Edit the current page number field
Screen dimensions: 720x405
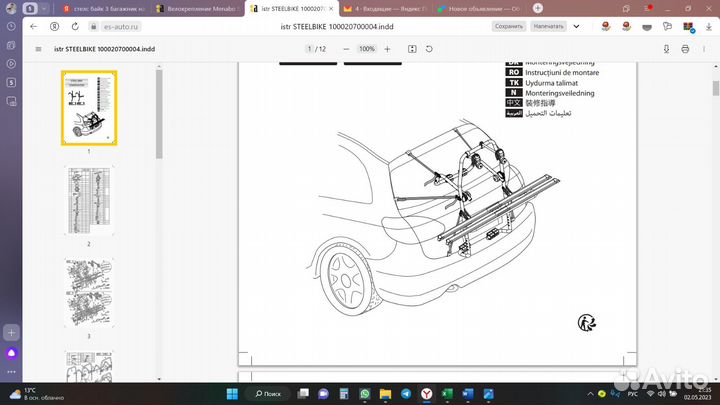309,48
